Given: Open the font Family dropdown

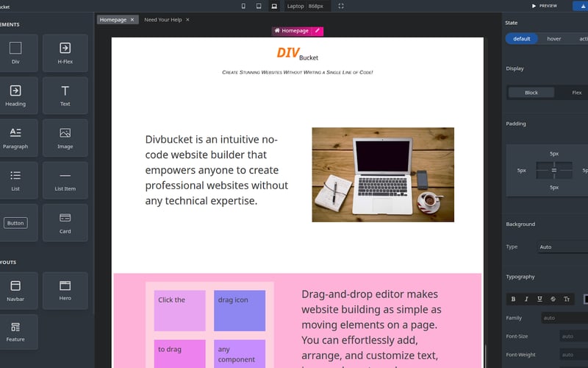Looking at the screenshot, I should (564, 318).
